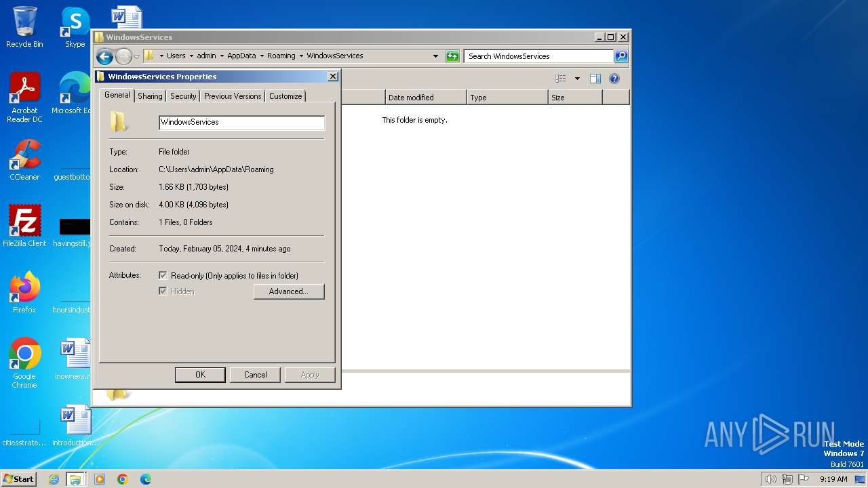868x488 pixels.
Task: Expand the arrow after Users in the address bar
Action: point(191,56)
